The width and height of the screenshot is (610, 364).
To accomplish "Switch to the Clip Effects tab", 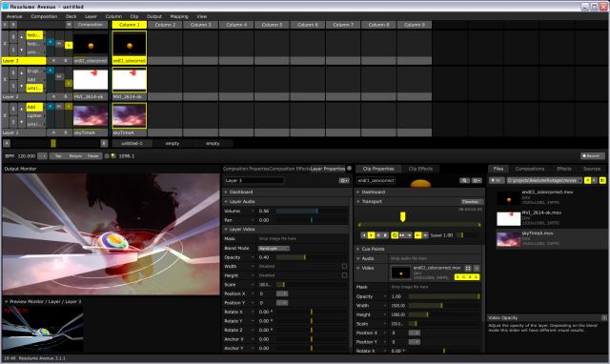I will click(x=420, y=169).
